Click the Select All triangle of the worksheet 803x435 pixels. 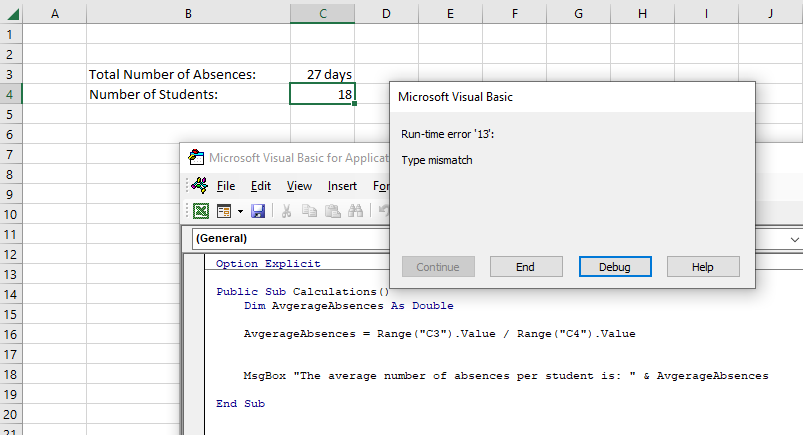tap(12, 14)
